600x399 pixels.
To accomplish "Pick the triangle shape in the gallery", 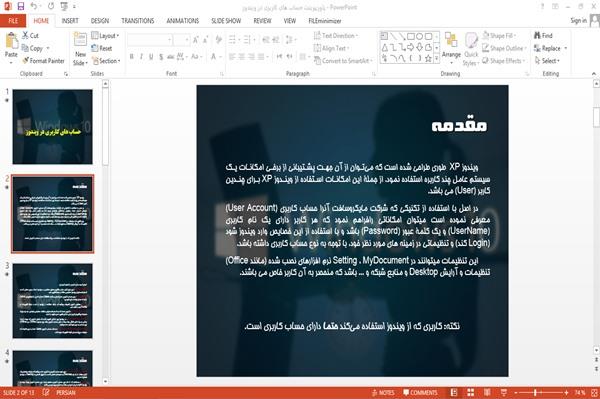I will pyautogui.click(x=385, y=47).
